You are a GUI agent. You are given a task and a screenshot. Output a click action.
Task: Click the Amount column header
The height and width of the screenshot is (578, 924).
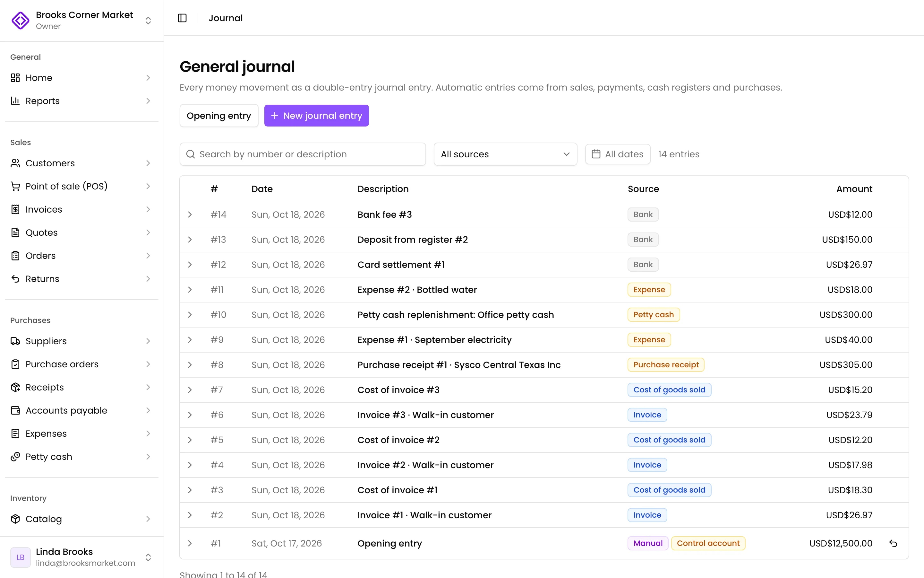point(854,189)
